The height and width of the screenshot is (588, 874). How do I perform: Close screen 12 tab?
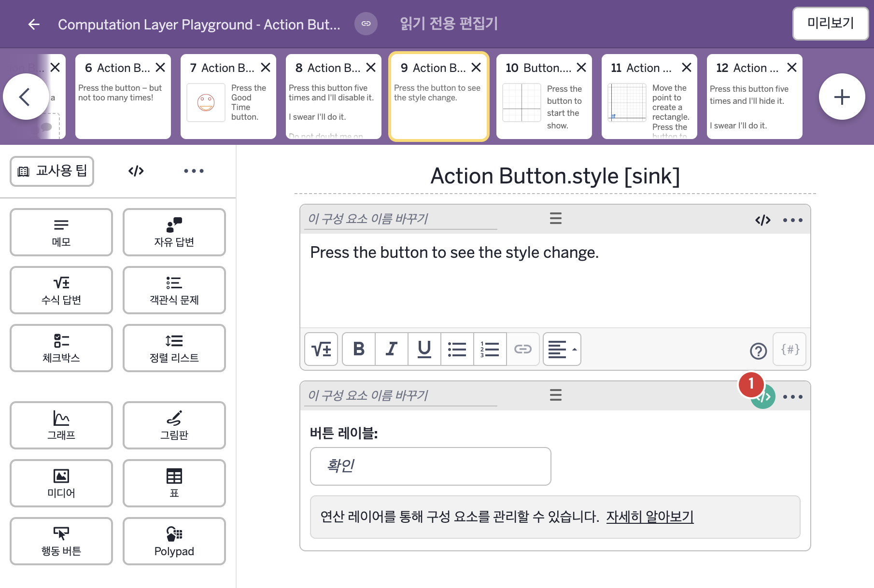[x=792, y=68]
